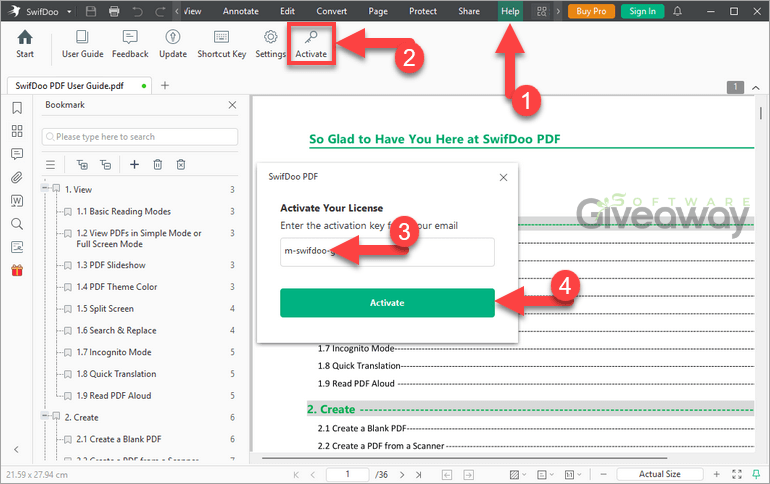Toggle the green pin icon in status bar
770x484 pixels.
[x=756, y=474]
